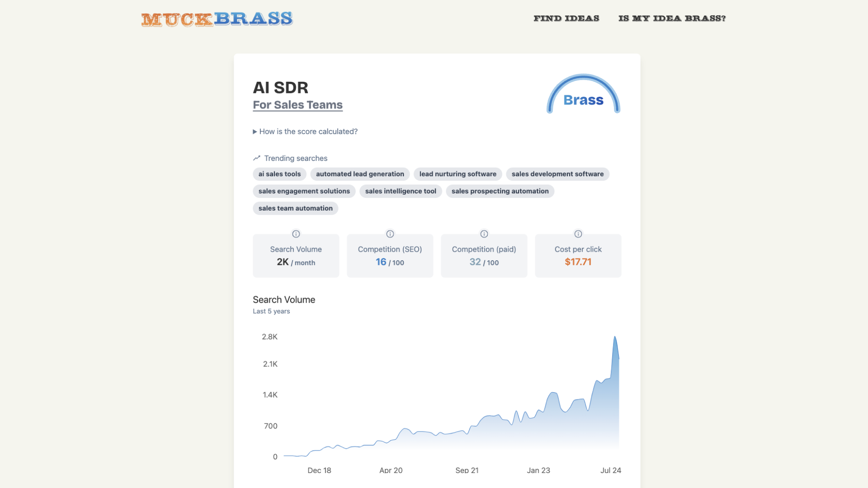Click the 2K / month value
This screenshot has height=488, width=868.
[x=296, y=262]
